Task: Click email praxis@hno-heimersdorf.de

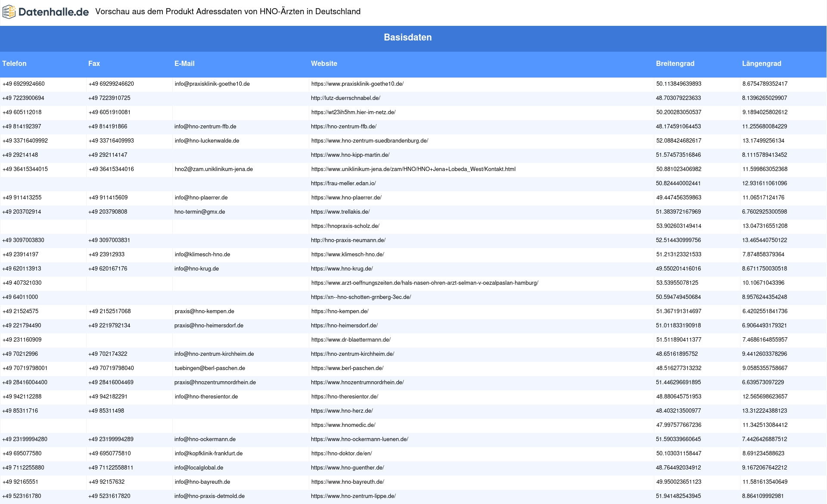Action: coord(209,326)
